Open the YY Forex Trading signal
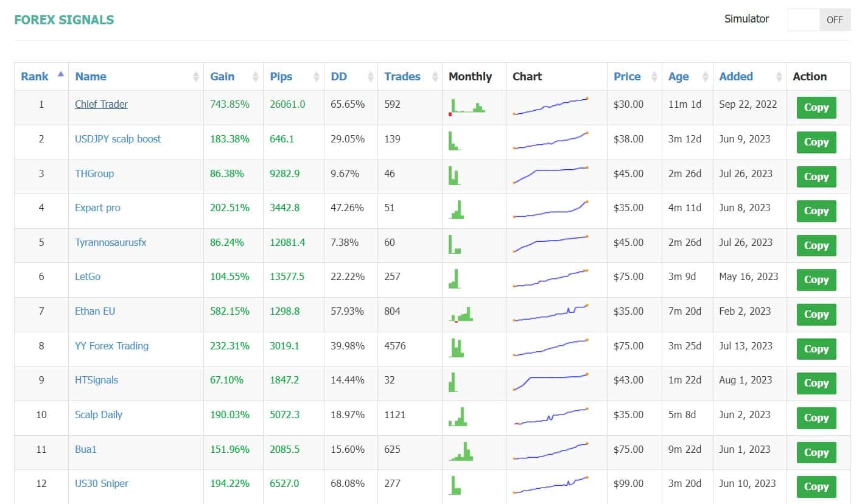The width and height of the screenshot is (862, 504). (111, 346)
